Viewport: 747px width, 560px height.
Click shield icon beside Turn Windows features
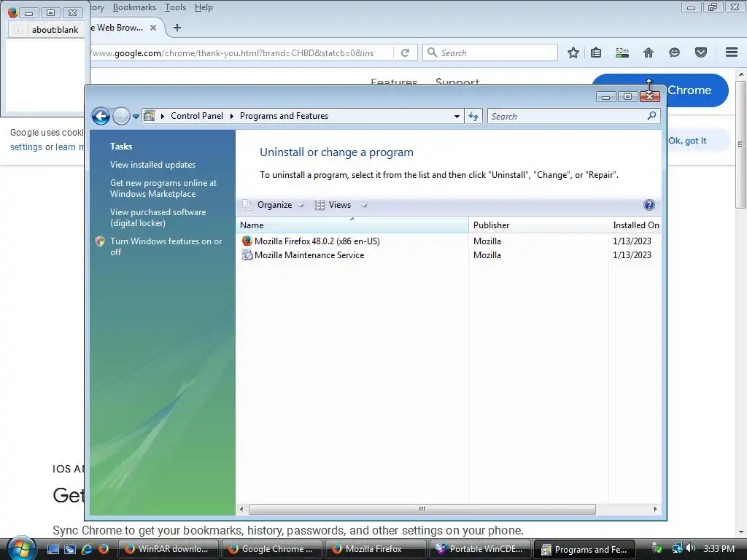click(x=99, y=241)
